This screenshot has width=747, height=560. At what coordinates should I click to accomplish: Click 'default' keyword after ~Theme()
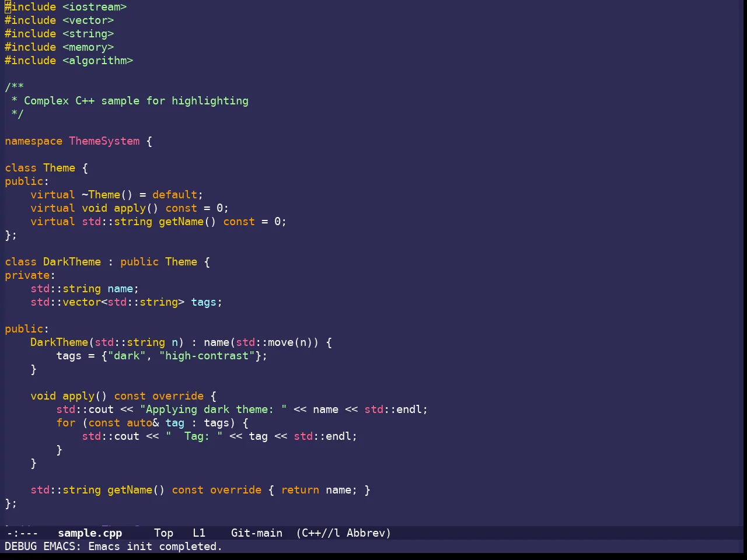(175, 195)
